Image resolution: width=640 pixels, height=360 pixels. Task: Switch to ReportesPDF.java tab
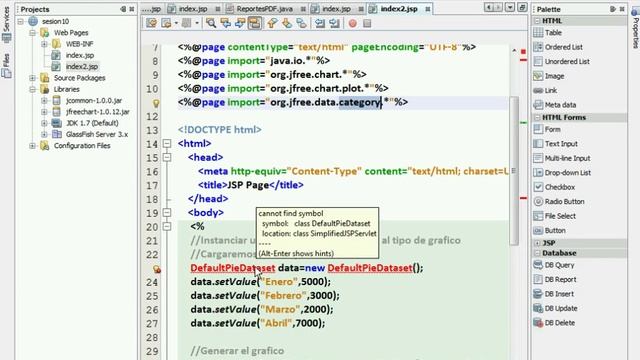(x=264, y=9)
